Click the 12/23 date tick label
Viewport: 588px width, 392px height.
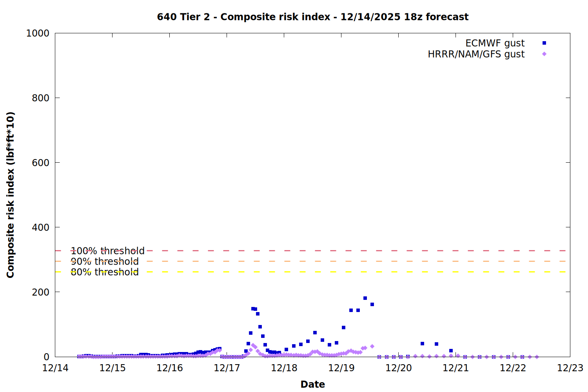[x=570, y=368]
